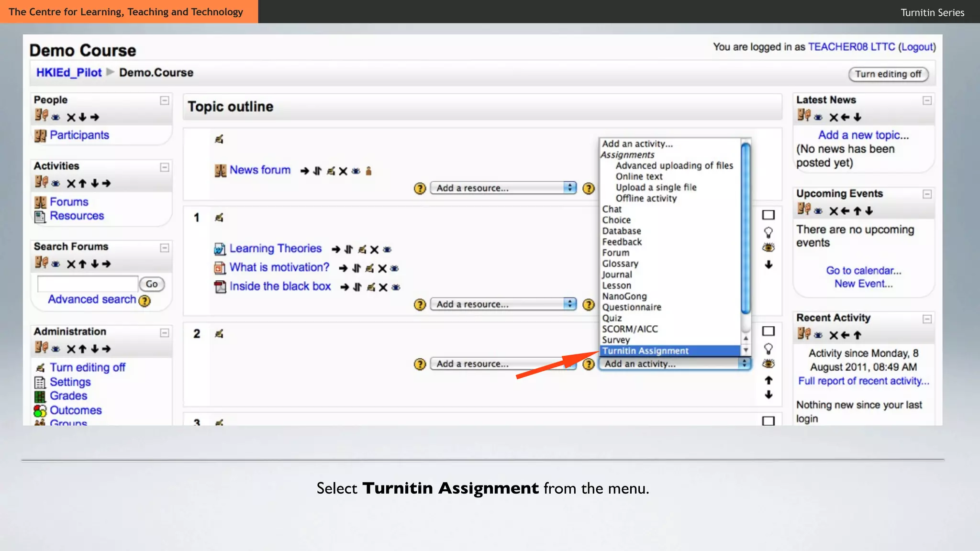Image resolution: width=980 pixels, height=551 pixels.
Task: Click assign roles icon in Administration block
Action: point(41,348)
